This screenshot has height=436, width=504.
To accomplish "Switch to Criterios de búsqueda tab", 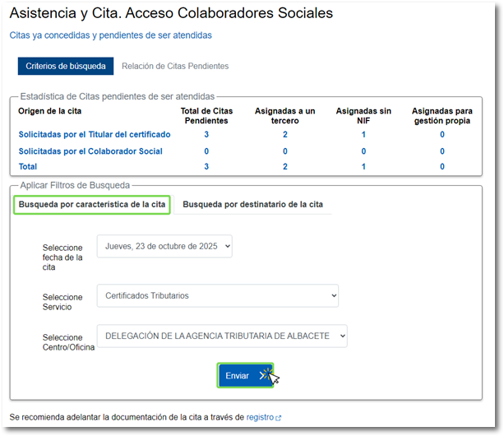I will click(66, 66).
